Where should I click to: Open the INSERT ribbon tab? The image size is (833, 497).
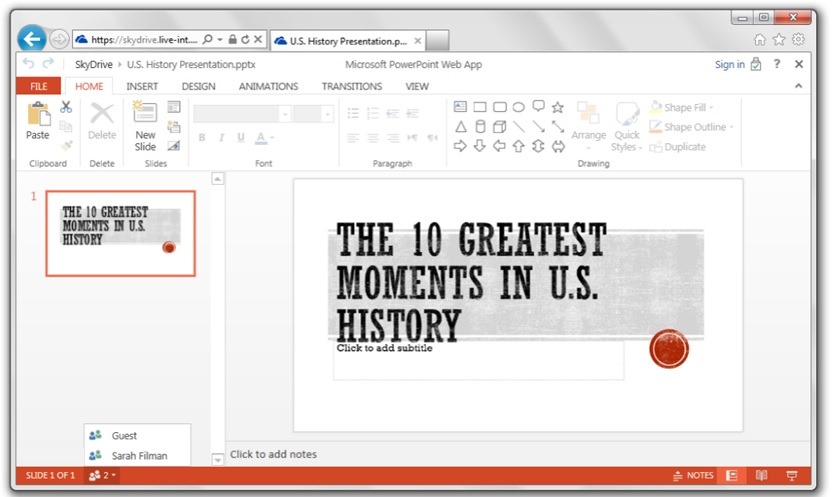point(142,87)
